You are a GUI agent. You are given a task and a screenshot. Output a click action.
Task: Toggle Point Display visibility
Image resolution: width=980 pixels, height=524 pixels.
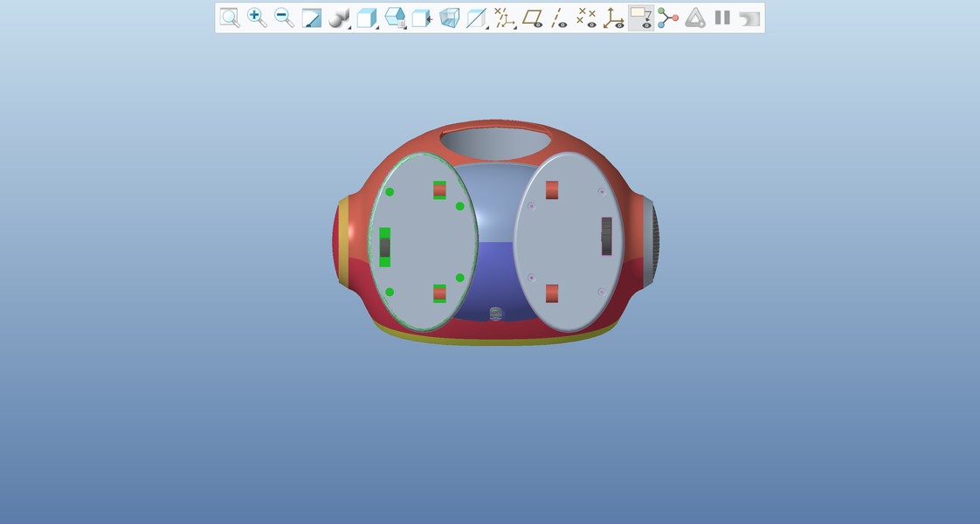tap(585, 17)
